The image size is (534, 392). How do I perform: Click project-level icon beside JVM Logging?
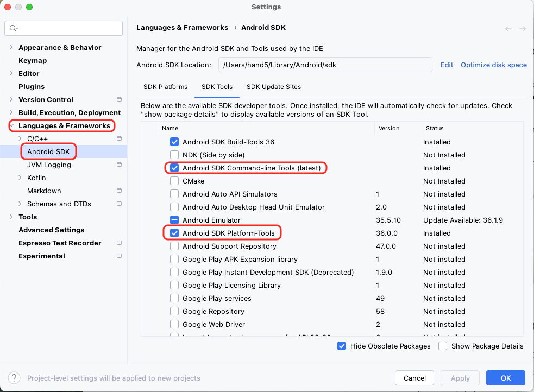pyautogui.click(x=119, y=165)
